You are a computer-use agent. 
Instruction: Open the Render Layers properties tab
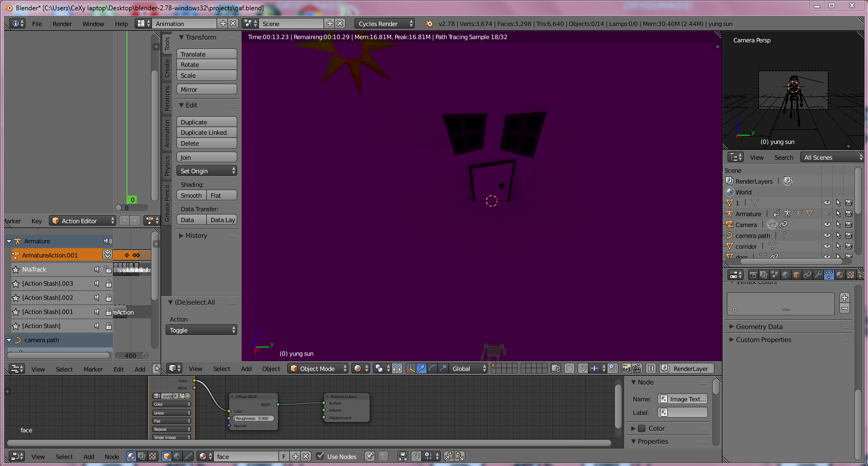(x=764, y=275)
